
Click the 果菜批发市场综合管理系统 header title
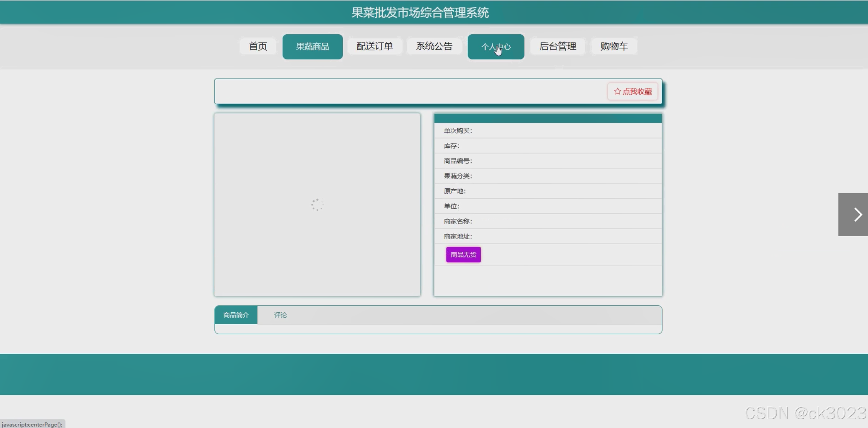click(420, 13)
